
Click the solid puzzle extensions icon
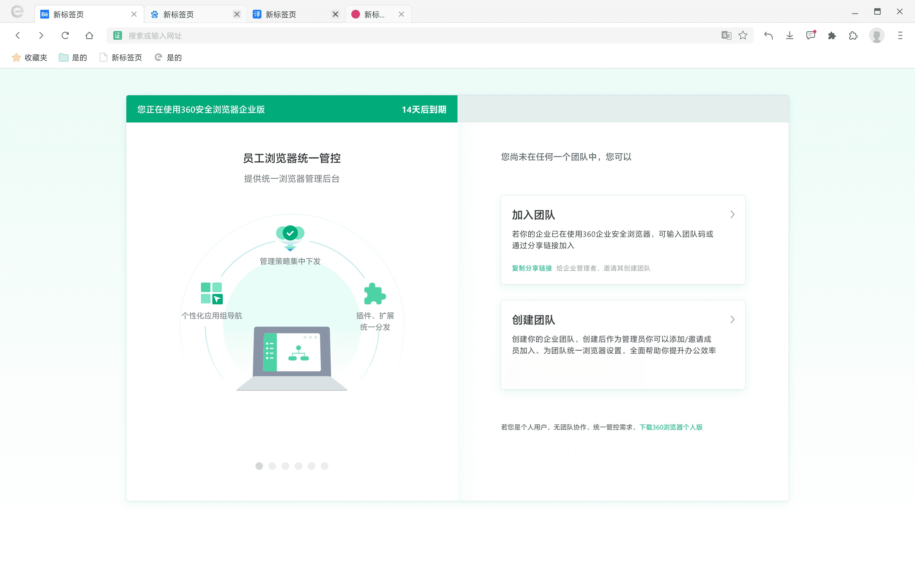point(832,35)
